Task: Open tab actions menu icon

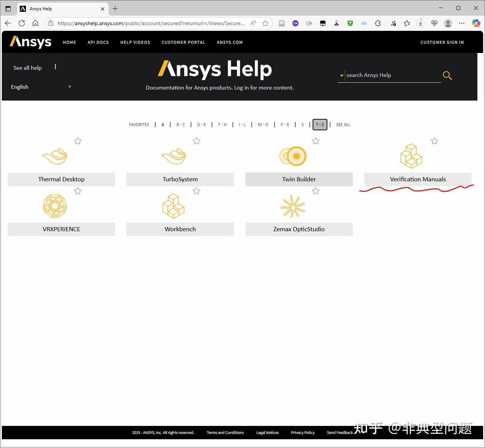Action: (x=8, y=8)
